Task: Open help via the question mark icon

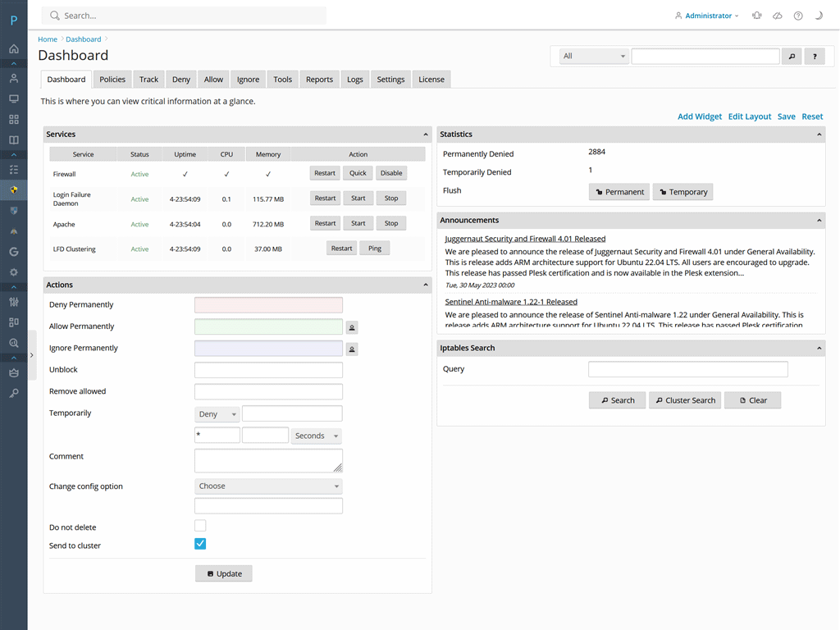Action: (797, 16)
